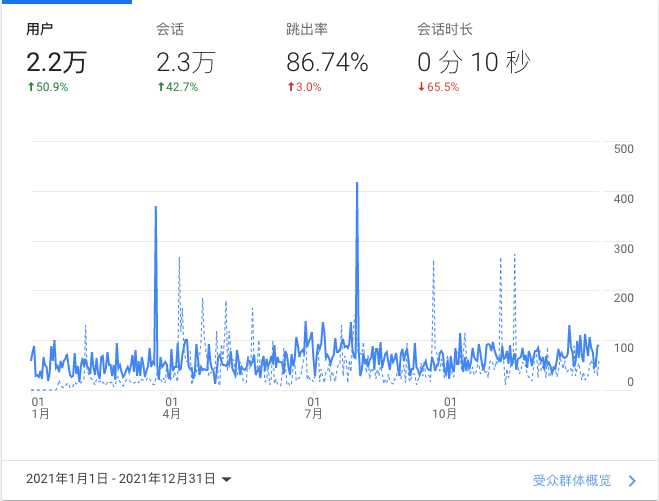Click the 2.2万 users value
Screen dimensions: 659x501
tap(56, 63)
